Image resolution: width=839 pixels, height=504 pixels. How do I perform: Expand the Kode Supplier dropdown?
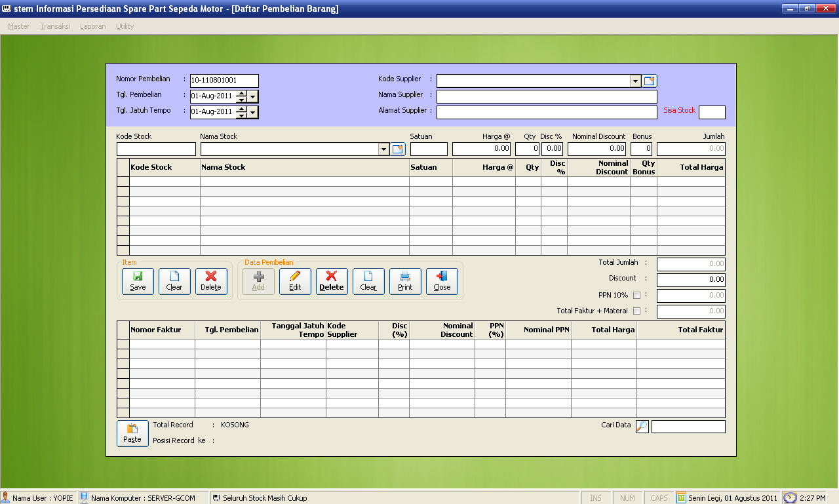click(635, 81)
